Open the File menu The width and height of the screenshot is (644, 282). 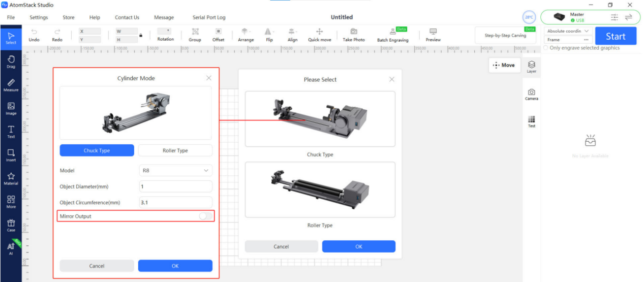click(x=11, y=17)
